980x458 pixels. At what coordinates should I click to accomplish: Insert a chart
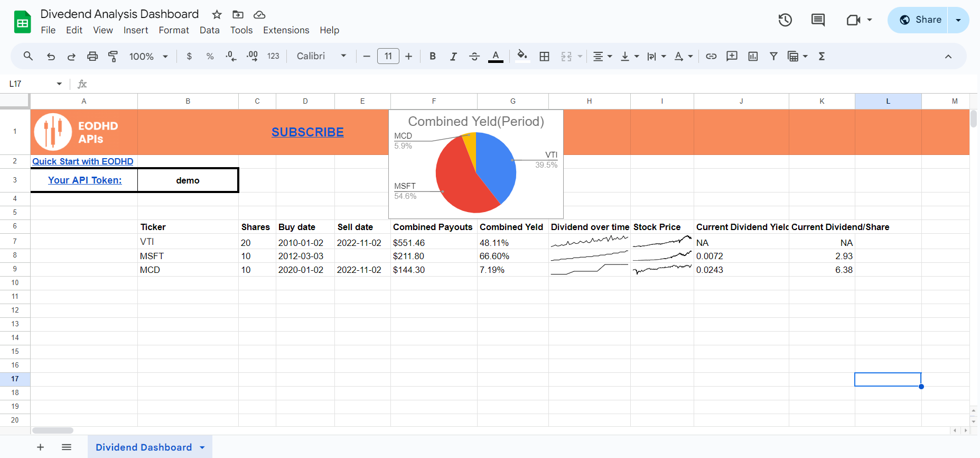coord(753,56)
